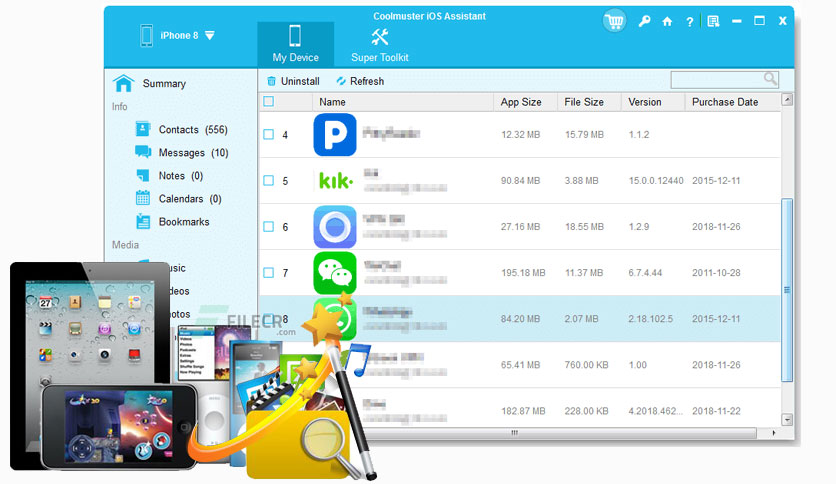Click the key register icon
This screenshot has width=836, height=484.
coord(645,21)
